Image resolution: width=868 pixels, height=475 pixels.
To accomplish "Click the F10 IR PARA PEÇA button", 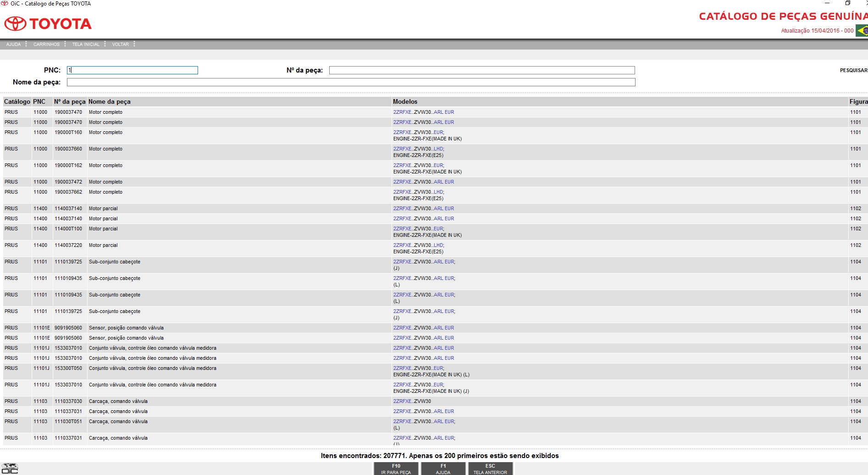I will pyautogui.click(x=396, y=469).
